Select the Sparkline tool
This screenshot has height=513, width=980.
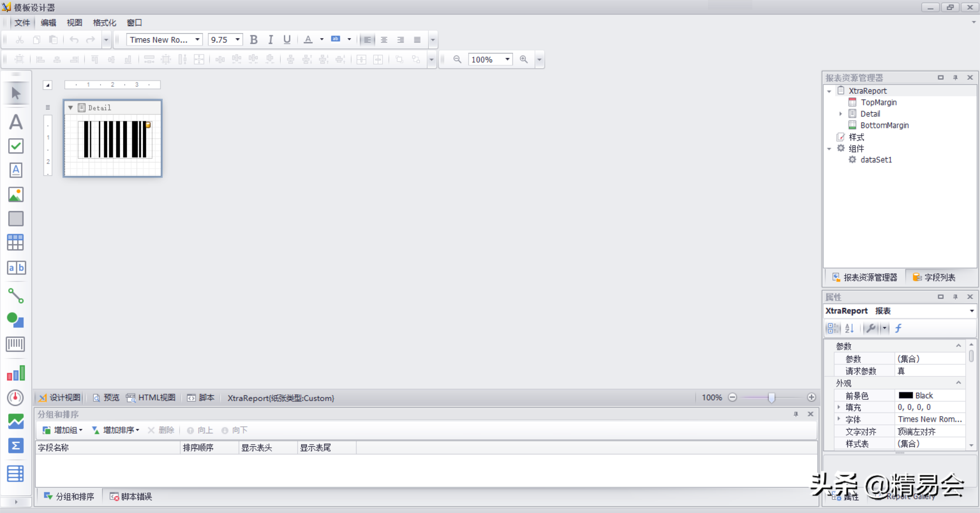click(16, 422)
